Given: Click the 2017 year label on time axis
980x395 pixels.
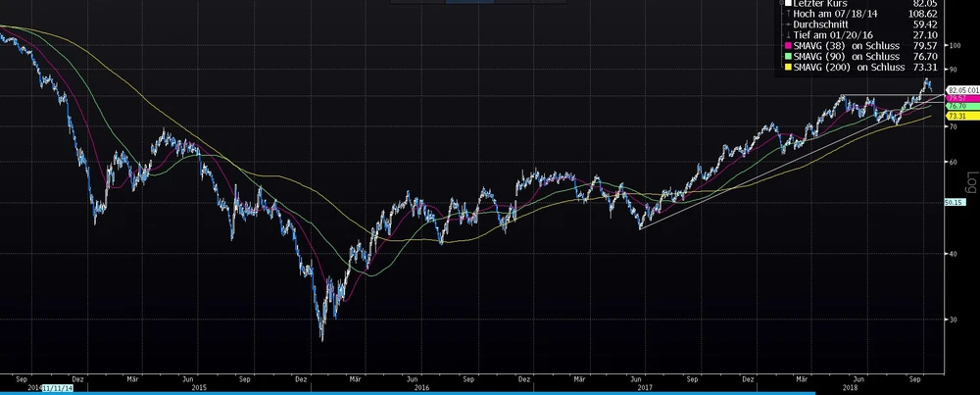Looking at the screenshot, I should [645, 387].
